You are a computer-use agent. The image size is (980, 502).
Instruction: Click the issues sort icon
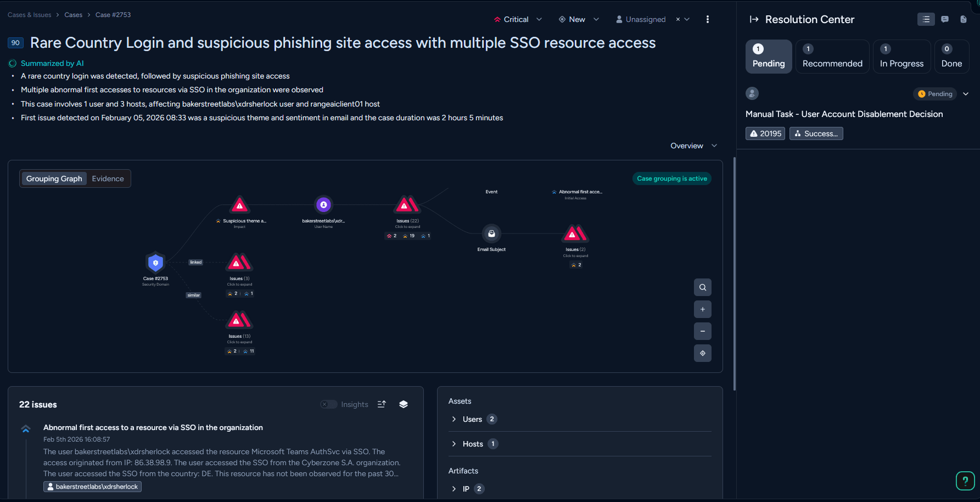[382, 404]
